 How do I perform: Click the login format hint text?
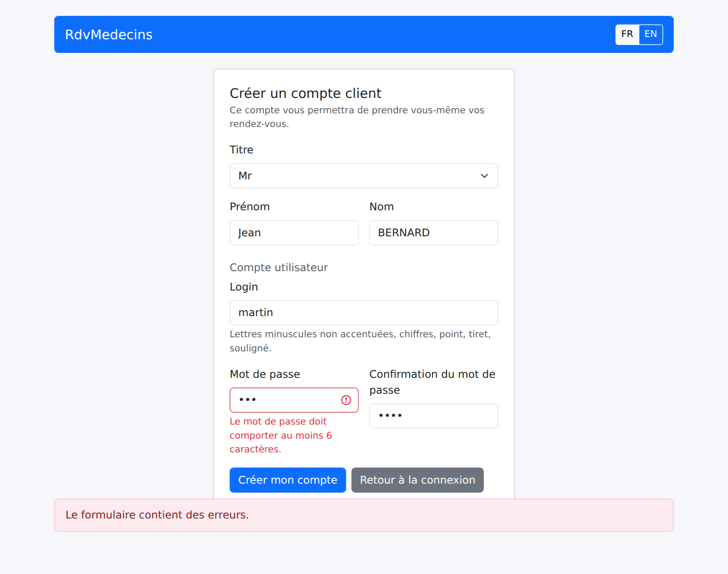(x=360, y=341)
